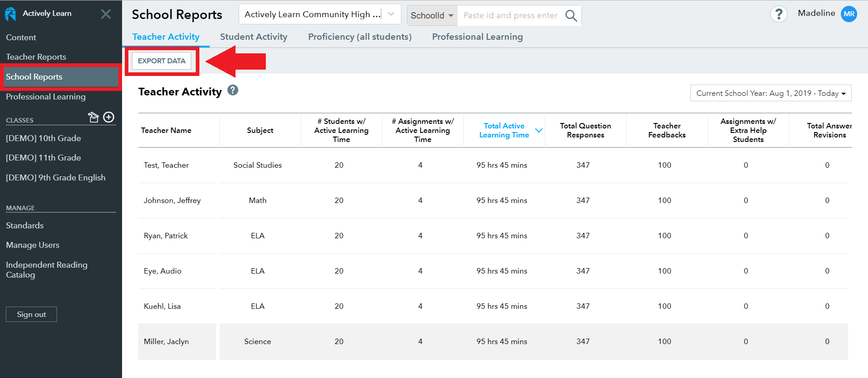
Task: Open the help question mark icon in header
Action: pos(778,14)
